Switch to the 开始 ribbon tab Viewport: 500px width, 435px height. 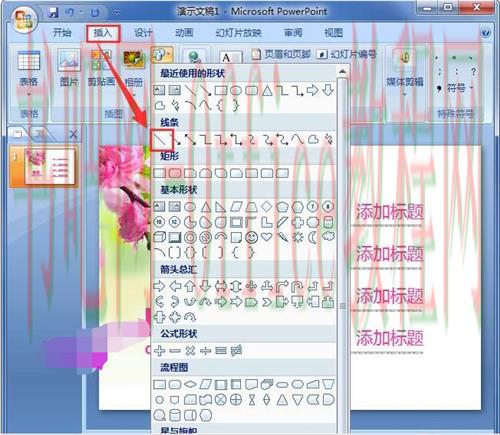62,33
